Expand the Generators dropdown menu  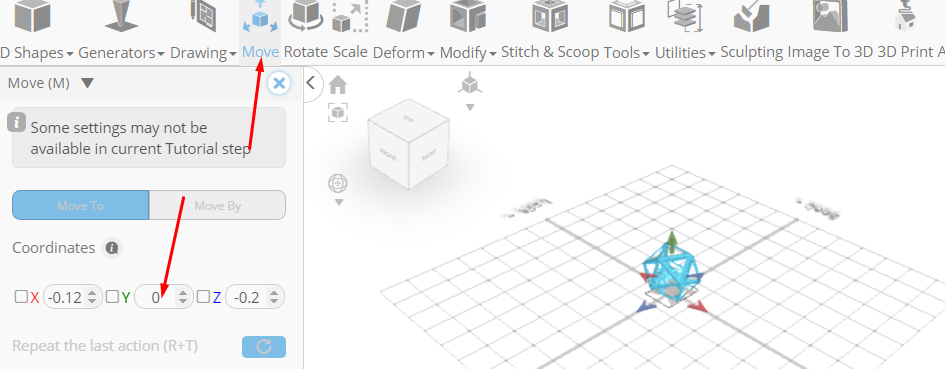tap(121, 52)
